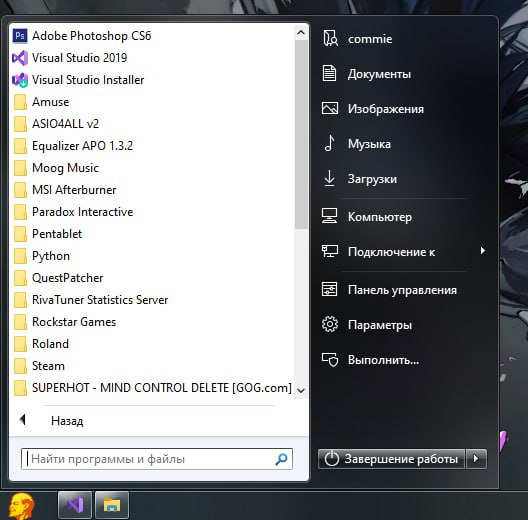Click the Музыка note icon

(x=329, y=143)
